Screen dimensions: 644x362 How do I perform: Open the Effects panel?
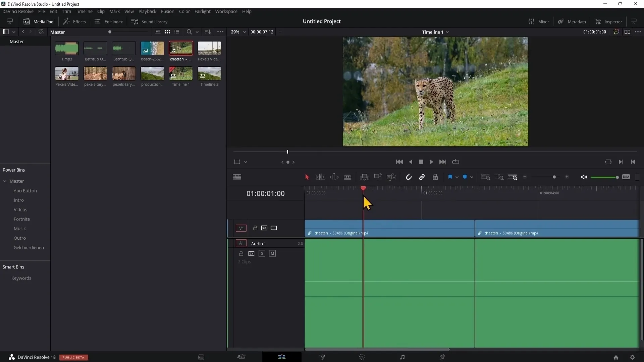tap(75, 21)
